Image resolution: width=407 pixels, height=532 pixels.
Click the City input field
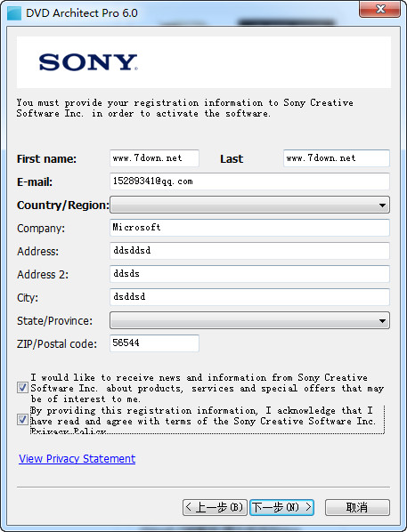[x=249, y=297]
